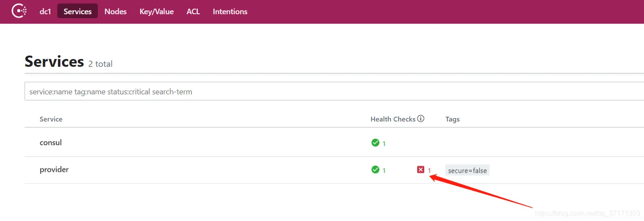Image resolution: width=644 pixels, height=221 pixels.
Task: Click the Health Checks info icon
Action: (x=420, y=119)
